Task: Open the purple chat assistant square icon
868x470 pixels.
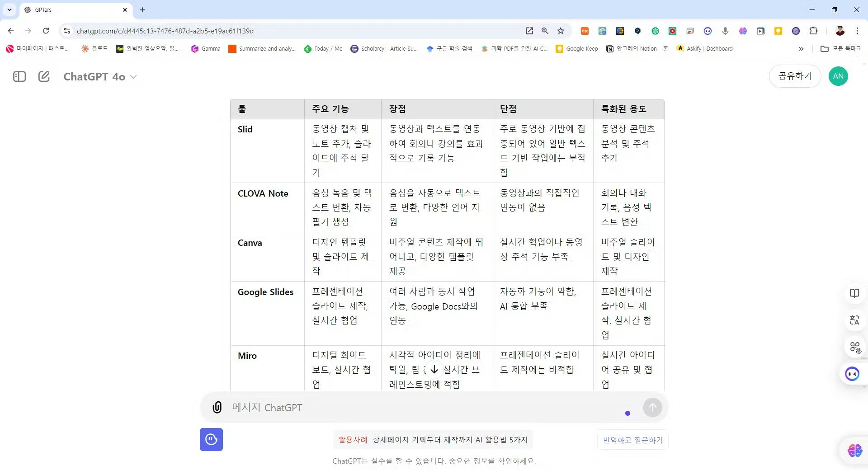Action: pyautogui.click(x=211, y=439)
